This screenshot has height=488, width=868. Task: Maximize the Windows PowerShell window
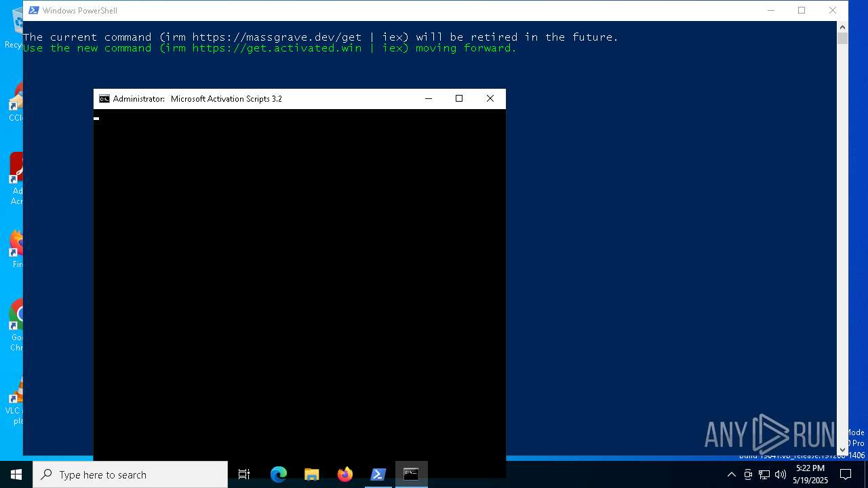click(802, 10)
